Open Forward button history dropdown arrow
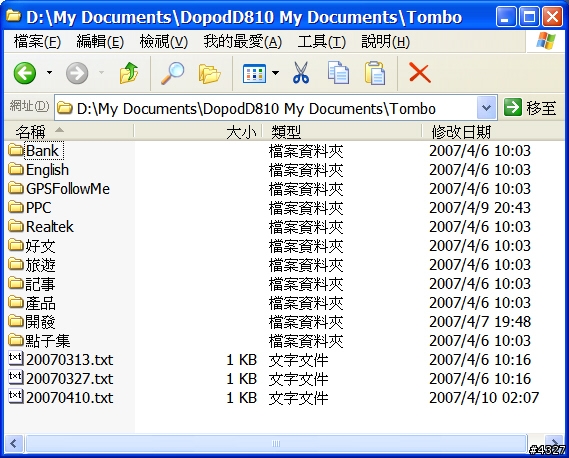The height and width of the screenshot is (458, 569). [101, 73]
